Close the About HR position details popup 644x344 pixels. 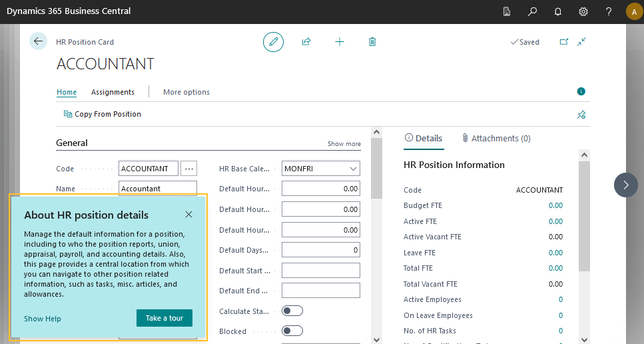point(188,215)
